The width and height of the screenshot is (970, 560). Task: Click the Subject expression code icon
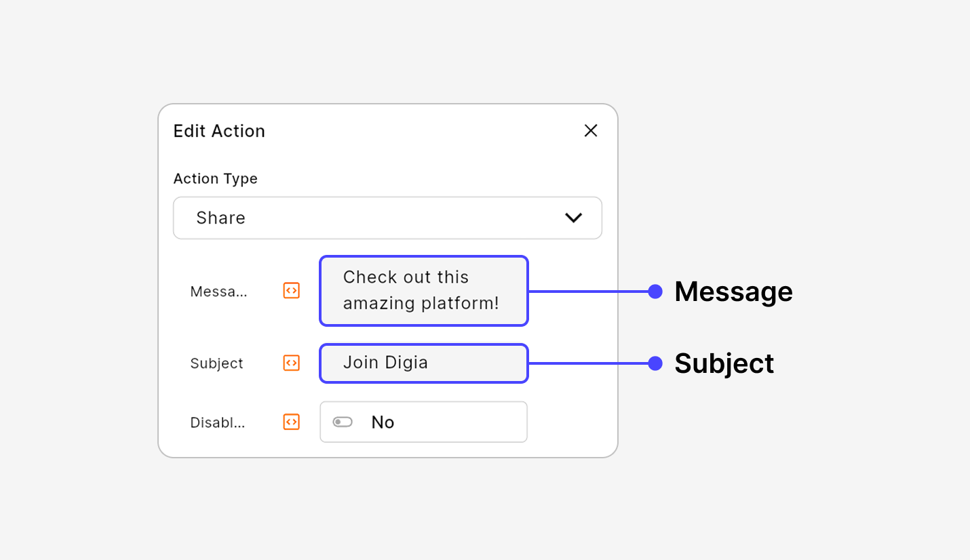coord(291,363)
